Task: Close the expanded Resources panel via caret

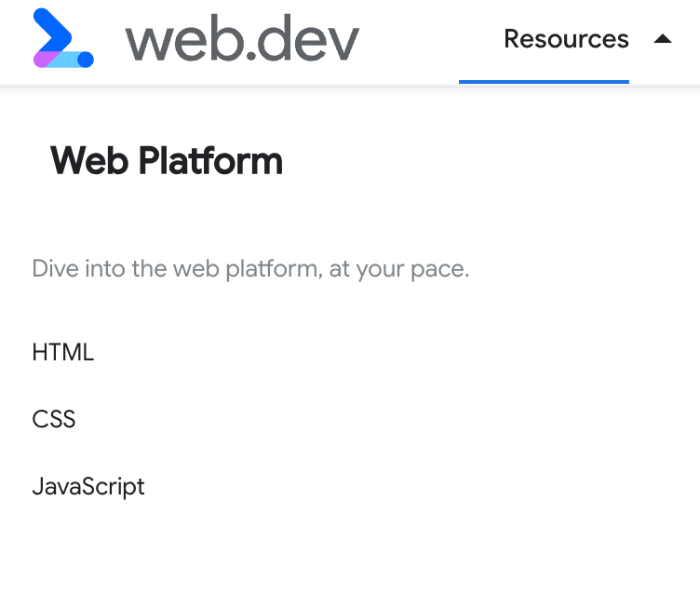Action: 663,39
